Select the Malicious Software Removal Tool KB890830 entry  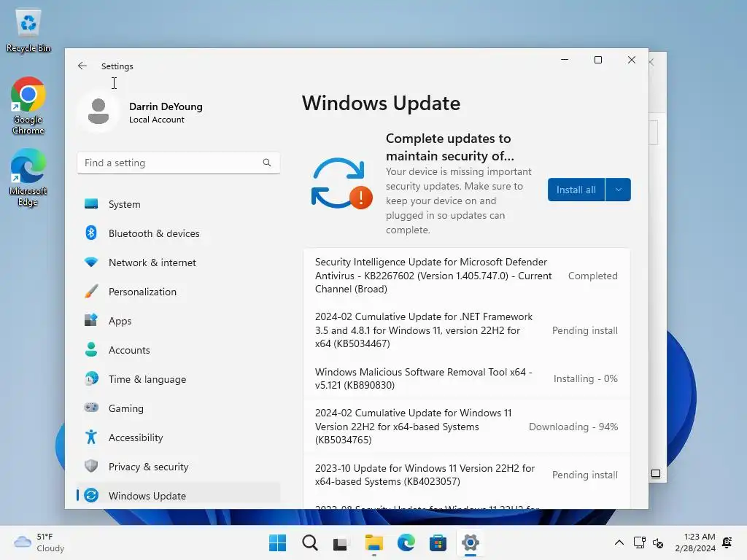[x=466, y=378]
